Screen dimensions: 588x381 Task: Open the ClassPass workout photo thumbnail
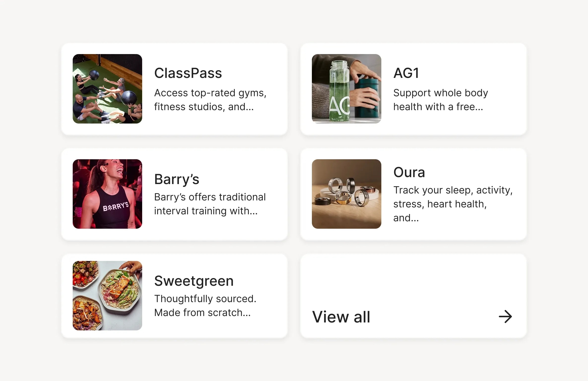pos(107,89)
